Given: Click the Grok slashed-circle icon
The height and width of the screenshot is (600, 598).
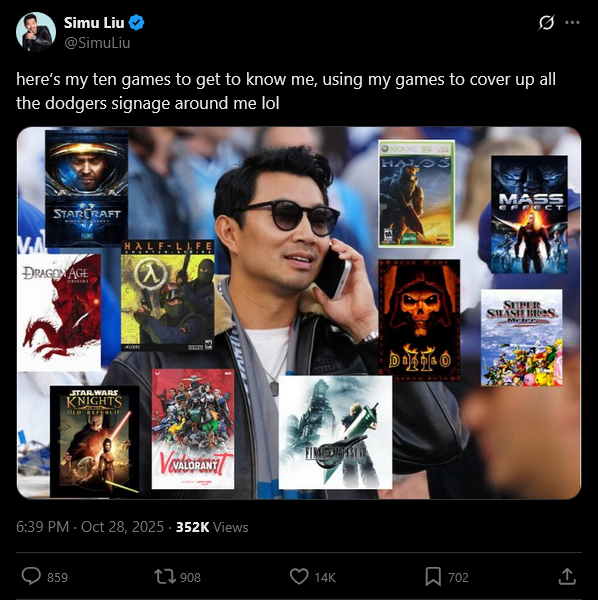Looking at the screenshot, I should pos(546,23).
